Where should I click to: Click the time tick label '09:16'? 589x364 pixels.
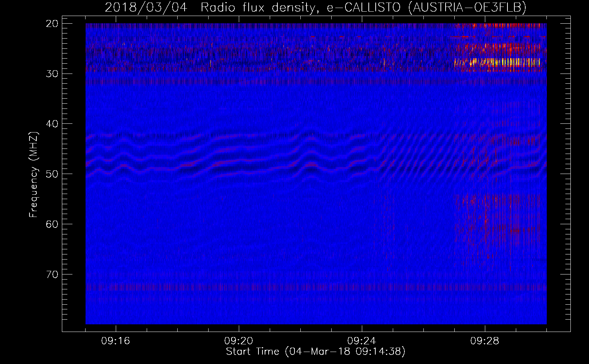(116, 341)
